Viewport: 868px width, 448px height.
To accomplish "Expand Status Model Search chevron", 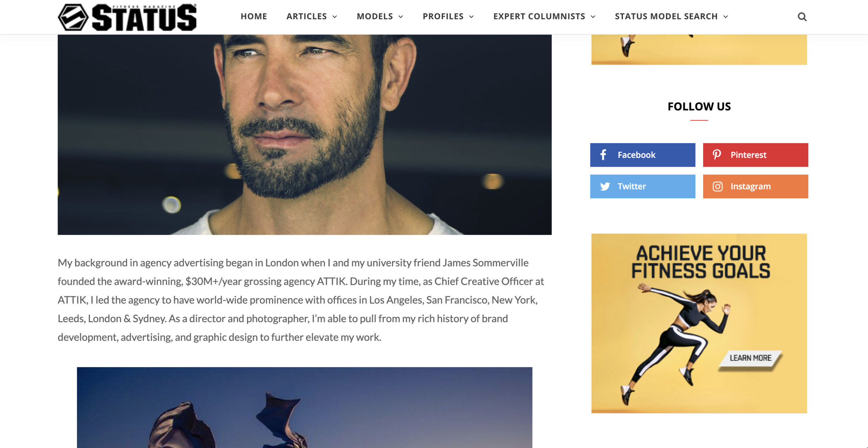I will pos(726,17).
